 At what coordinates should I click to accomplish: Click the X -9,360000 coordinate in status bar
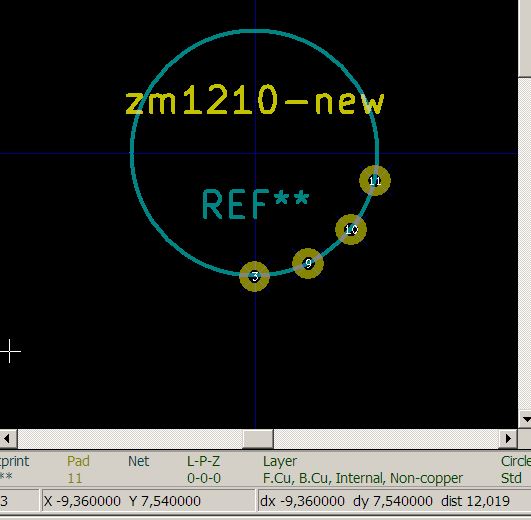tap(82, 501)
